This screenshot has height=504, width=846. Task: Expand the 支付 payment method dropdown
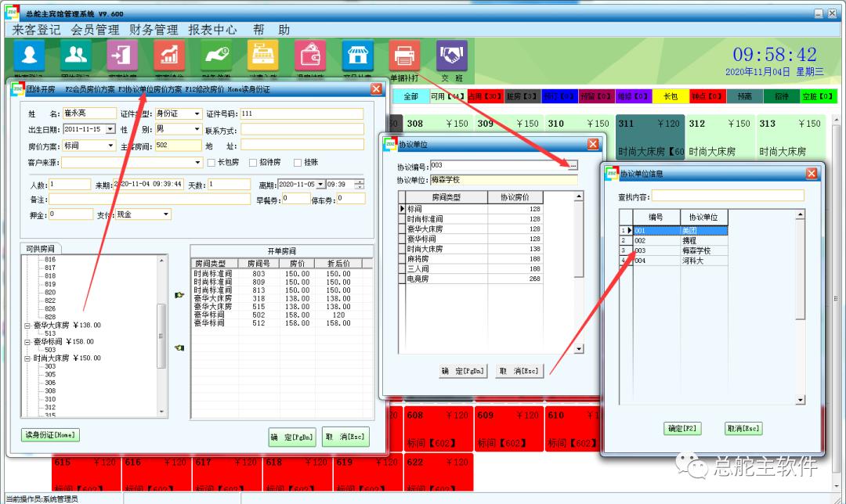point(165,214)
